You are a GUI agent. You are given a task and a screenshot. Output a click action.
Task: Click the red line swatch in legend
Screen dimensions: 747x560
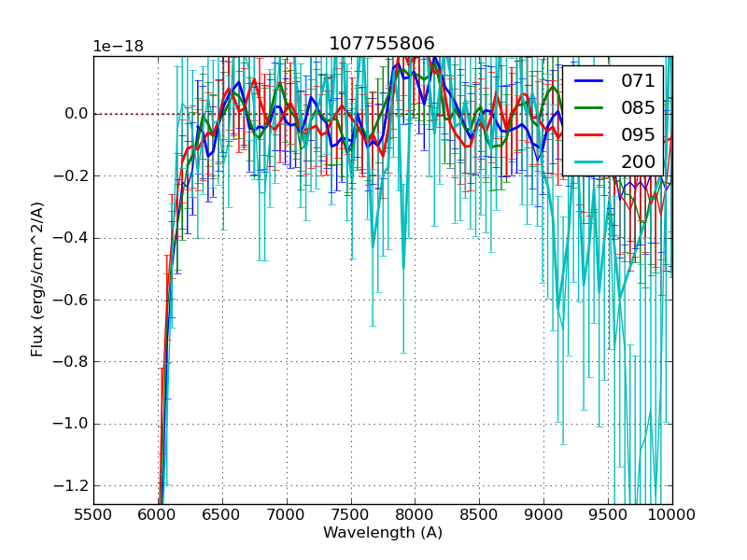point(589,134)
